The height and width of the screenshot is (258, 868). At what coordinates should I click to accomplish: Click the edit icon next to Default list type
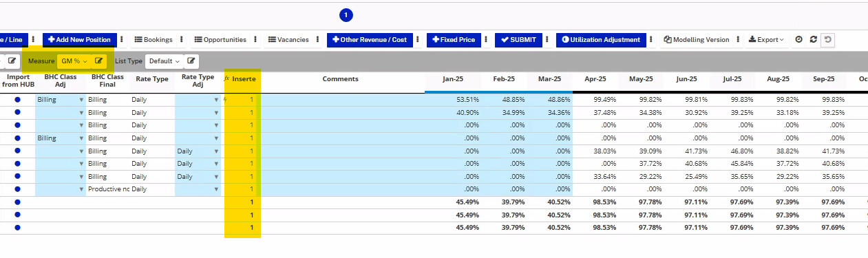pyautogui.click(x=191, y=61)
